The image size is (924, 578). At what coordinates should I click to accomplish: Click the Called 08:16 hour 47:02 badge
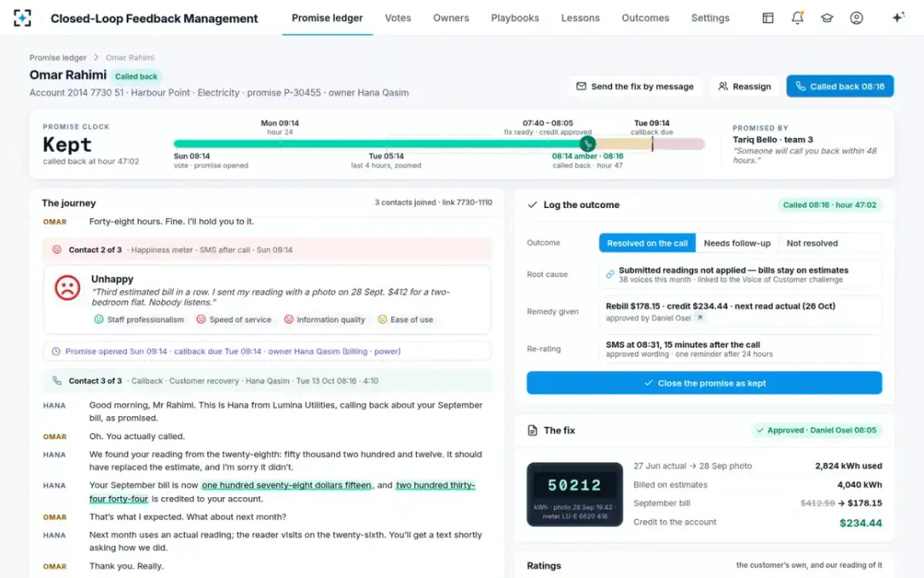coord(830,205)
